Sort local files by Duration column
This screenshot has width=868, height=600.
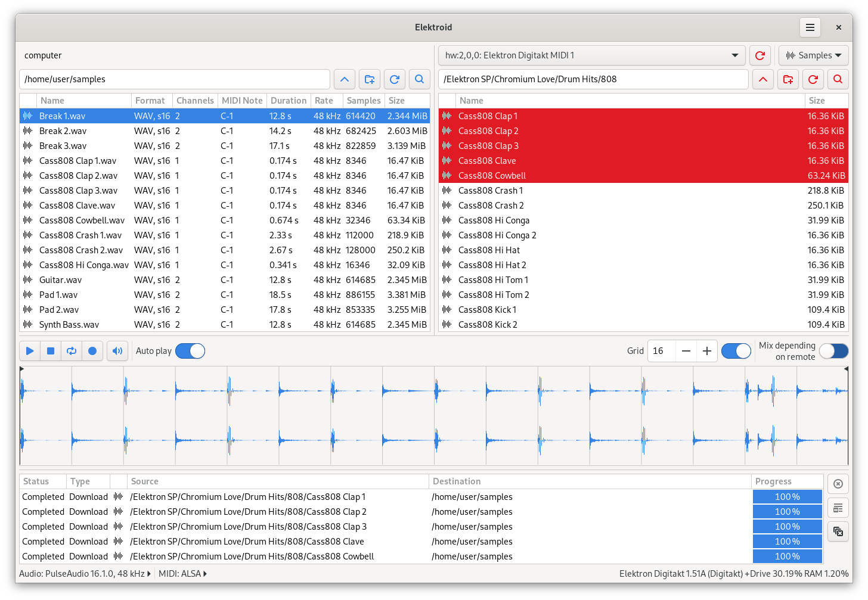point(289,101)
